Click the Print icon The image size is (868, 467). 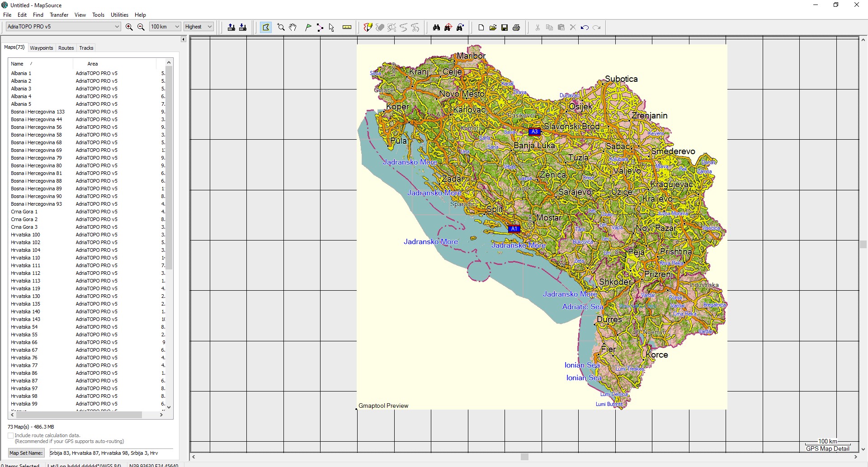click(516, 27)
